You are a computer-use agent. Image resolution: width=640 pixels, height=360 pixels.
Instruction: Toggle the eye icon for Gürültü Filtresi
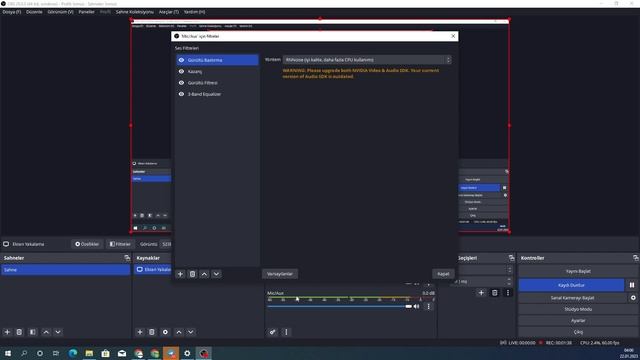point(181,83)
